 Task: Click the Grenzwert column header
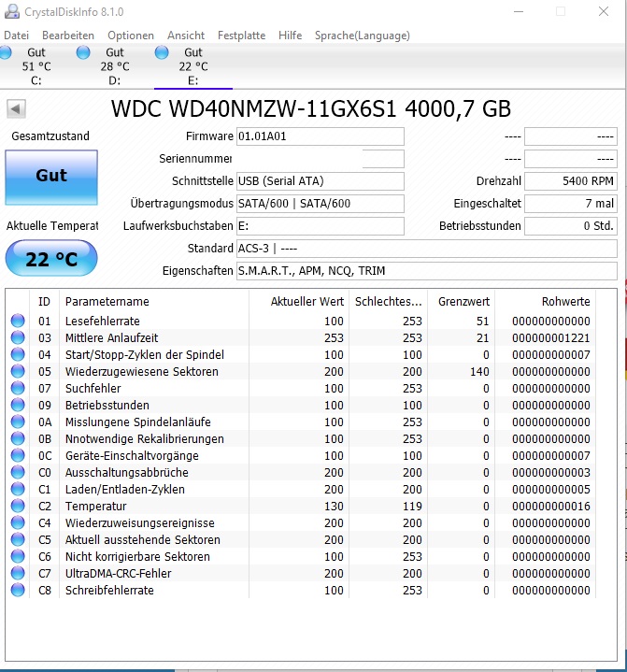(x=462, y=301)
